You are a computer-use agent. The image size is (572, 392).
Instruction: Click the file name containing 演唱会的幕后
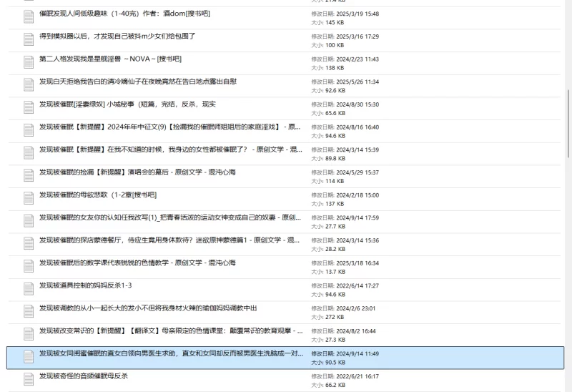137,172
